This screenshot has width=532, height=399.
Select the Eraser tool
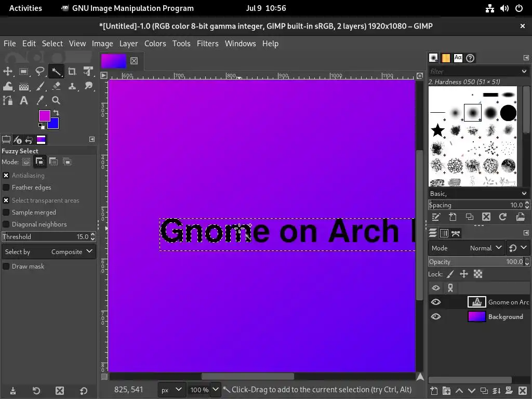pos(56,86)
